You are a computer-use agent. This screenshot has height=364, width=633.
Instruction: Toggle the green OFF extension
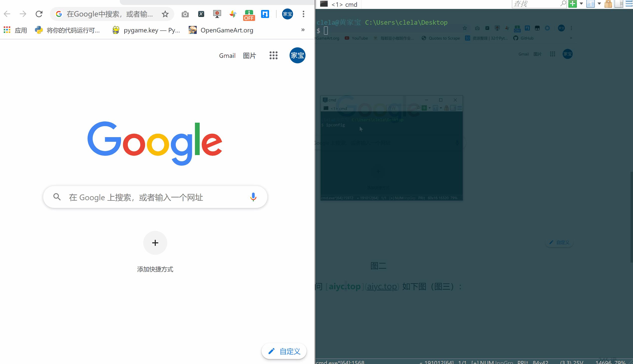click(x=249, y=15)
